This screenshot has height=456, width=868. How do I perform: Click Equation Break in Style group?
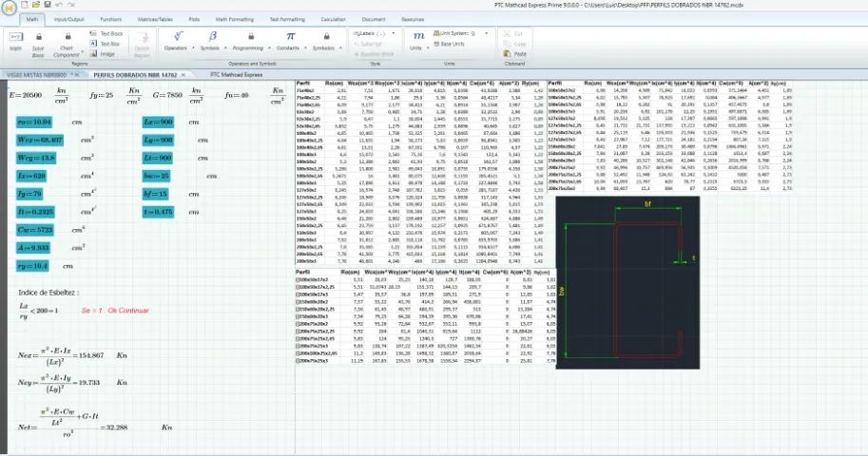[x=373, y=54]
